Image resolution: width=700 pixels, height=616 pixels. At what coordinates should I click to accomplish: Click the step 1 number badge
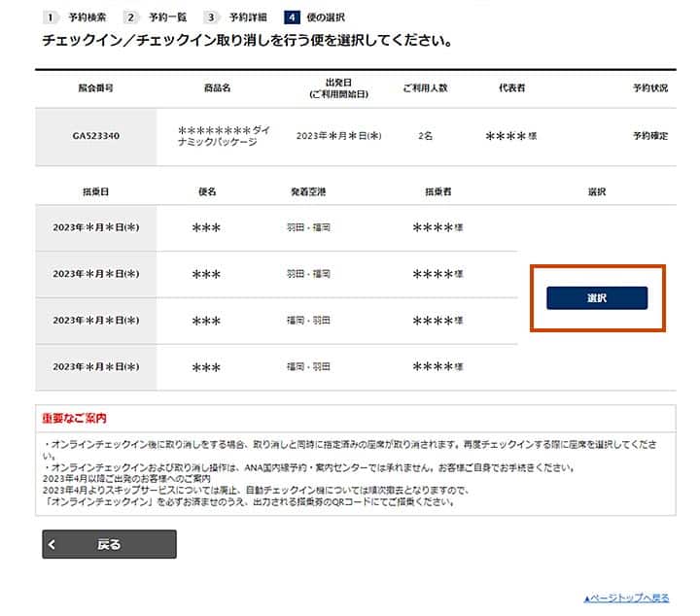point(49,17)
